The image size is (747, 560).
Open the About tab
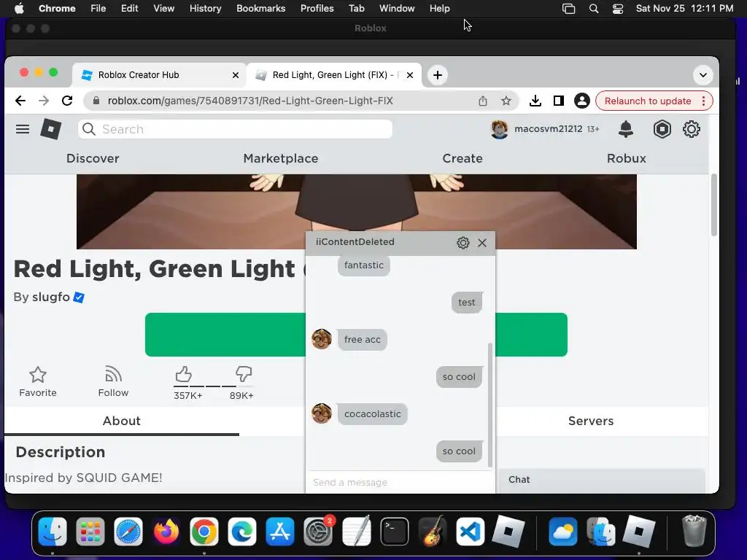(122, 421)
